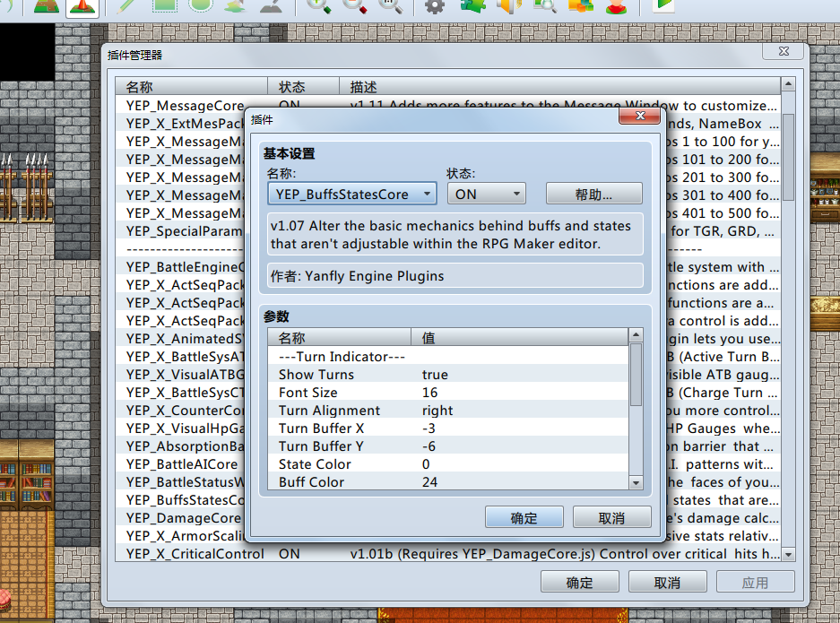Screen dimensions: 840x623
Task: Click the parameter list scroll-down arrow
Action: coord(636,482)
